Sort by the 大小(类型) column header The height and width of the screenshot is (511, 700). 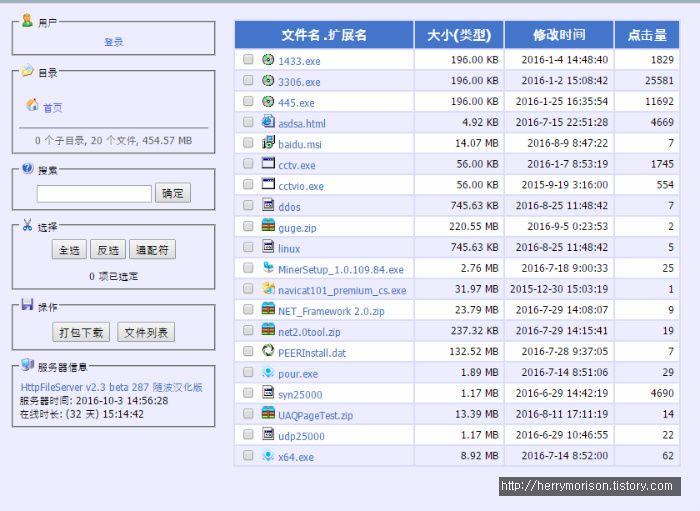[x=459, y=35]
